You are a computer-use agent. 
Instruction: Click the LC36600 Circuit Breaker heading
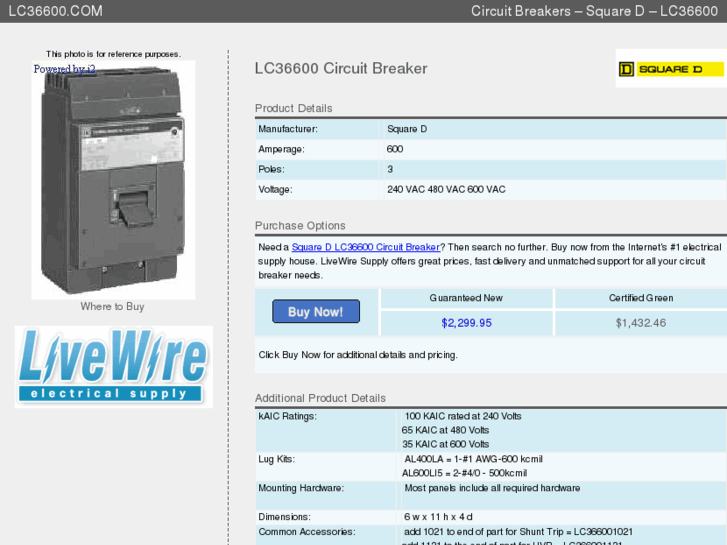(x=341, y=69)
